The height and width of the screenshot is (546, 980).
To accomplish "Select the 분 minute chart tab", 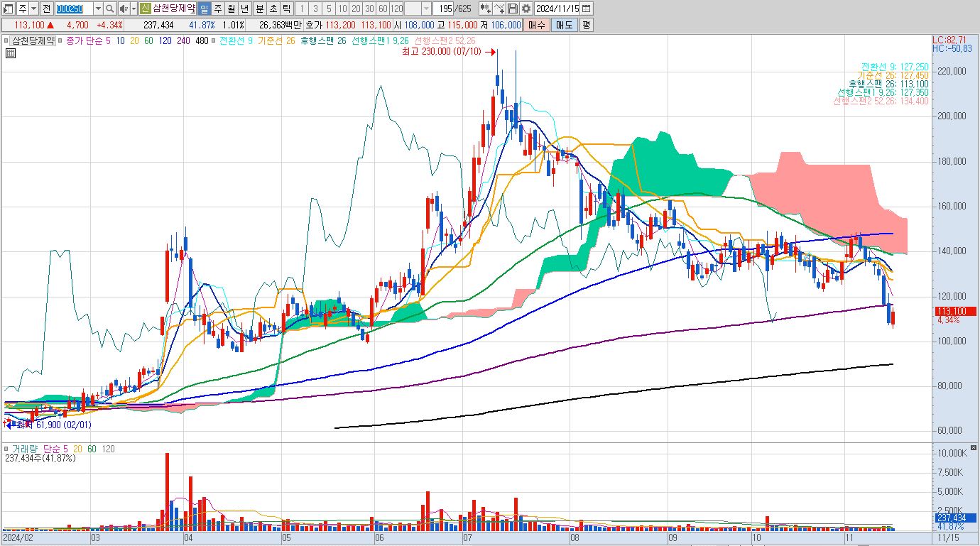I will coord(260,9).
